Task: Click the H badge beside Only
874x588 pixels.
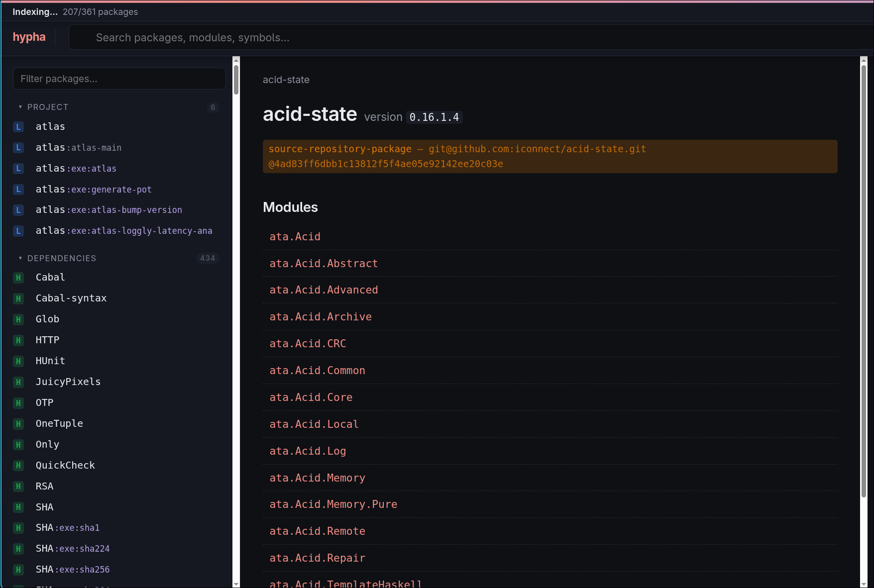Action: pyautogui.click(x=18, y=445)
